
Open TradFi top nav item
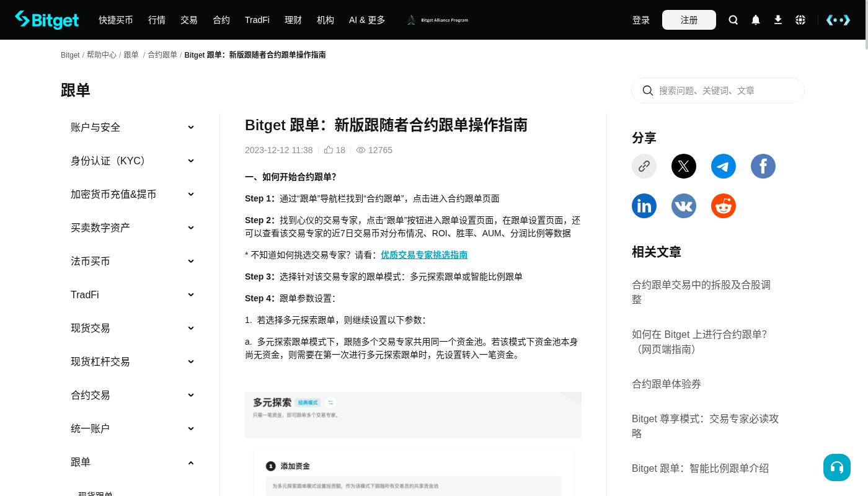tap(257, 20)
